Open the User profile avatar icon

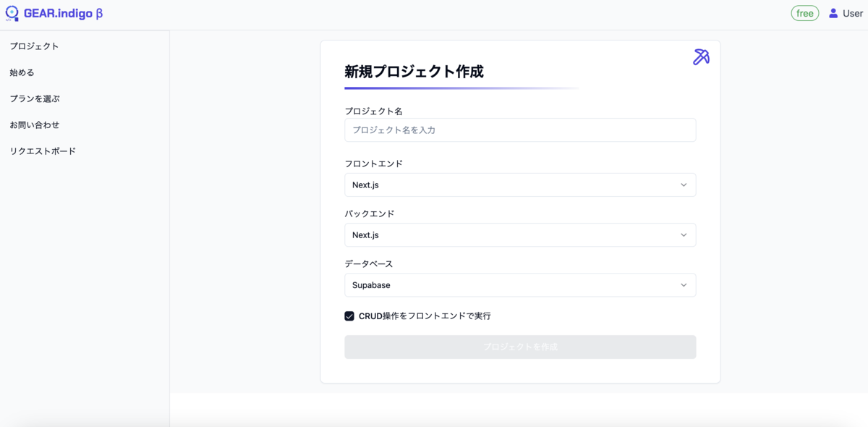click(833, 13)
